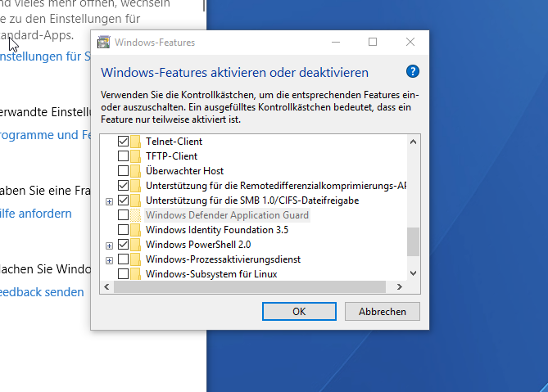Click the Windows-Prozessaktivierungsdienst folder icon

point(135,259)
